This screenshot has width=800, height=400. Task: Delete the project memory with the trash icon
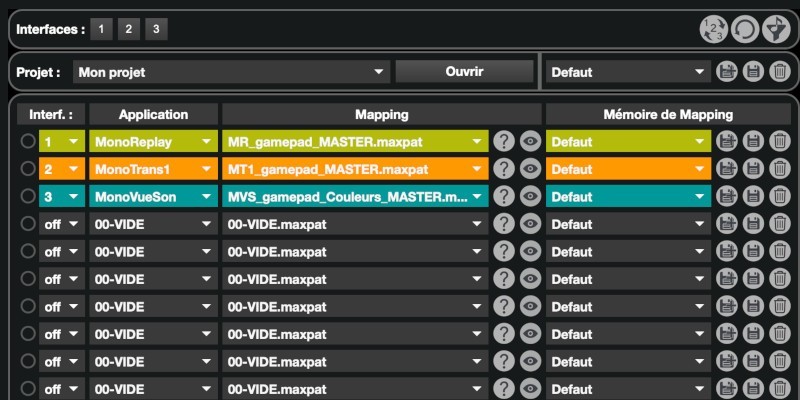point(779,72)
